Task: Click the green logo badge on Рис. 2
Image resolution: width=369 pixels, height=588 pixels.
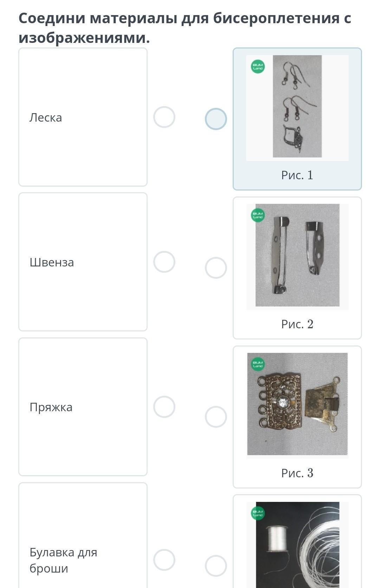Action: coord(258,215)
